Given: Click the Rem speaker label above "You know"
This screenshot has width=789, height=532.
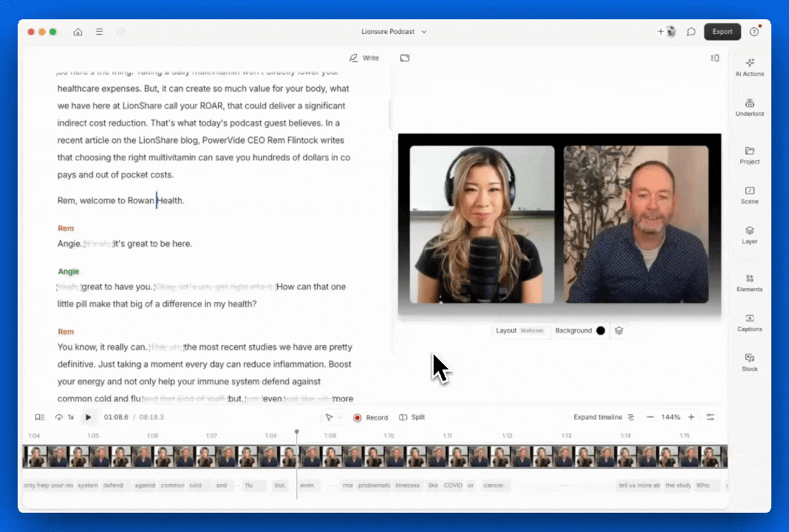Looking at the screenshot, I should tap(66, 332).
